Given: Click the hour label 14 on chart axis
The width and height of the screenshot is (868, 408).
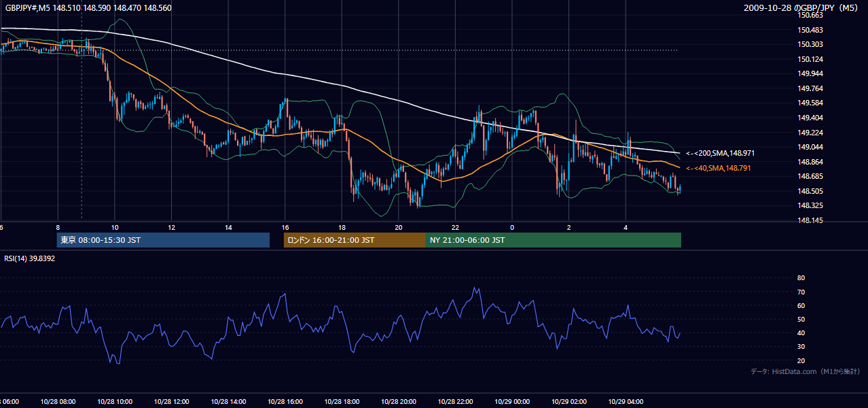Looking at the screenshot, I should coord(229,227).
